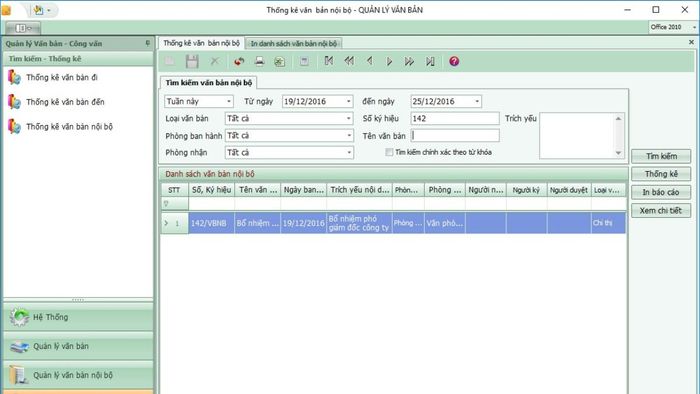Open quick access toolbar dropdown arrow
The width and height of the screenshot is (700, 394).
pos(49,10)
